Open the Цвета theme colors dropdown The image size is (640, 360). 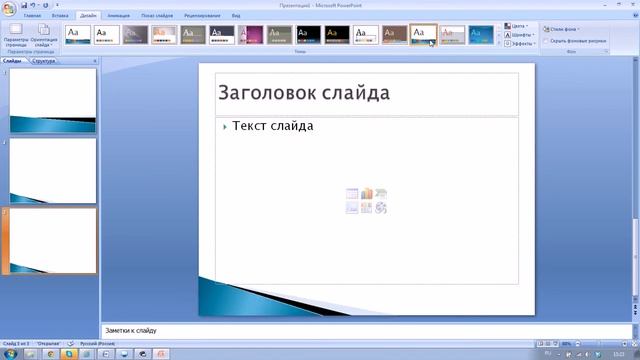tap(516, 26)
